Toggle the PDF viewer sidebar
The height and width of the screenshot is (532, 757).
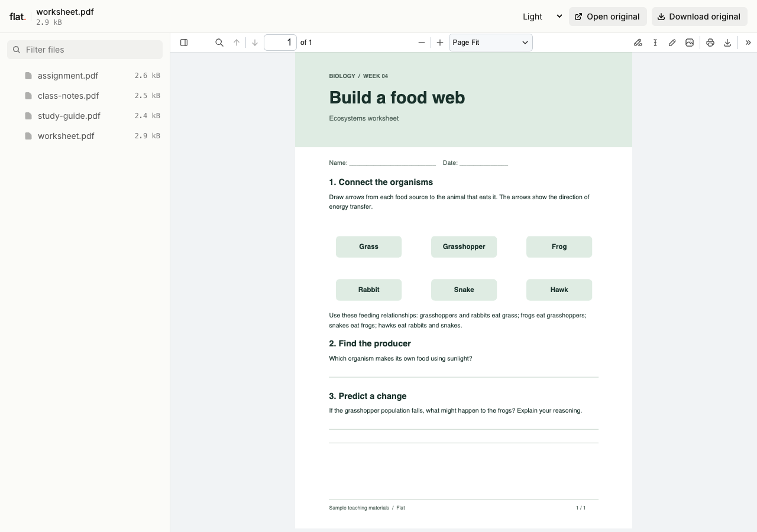(184, 43)
